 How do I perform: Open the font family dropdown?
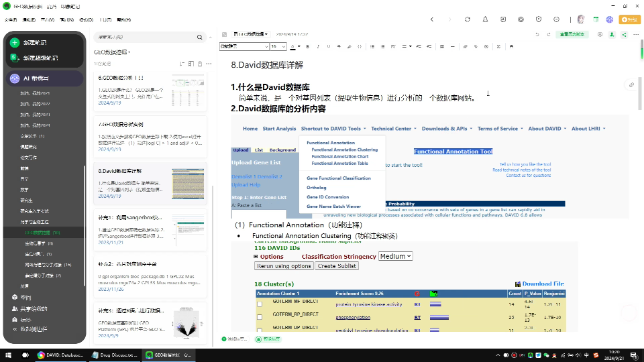pyautogui.click(x=244, y=47)
